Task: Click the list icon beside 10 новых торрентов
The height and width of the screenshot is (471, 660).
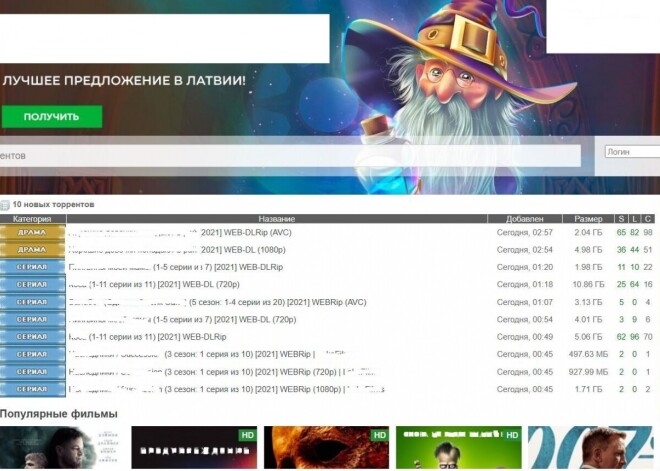Action: 5,205
